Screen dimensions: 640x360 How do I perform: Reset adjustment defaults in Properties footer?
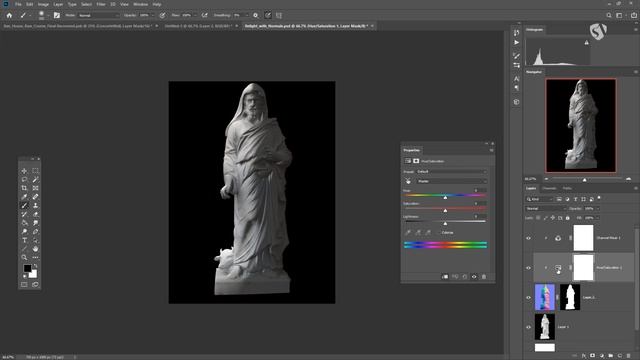(x=464, y=277)
